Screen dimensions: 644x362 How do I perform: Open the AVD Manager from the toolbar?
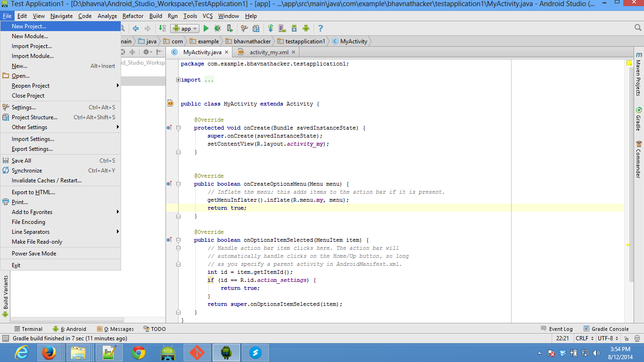(x=282, y=28)
